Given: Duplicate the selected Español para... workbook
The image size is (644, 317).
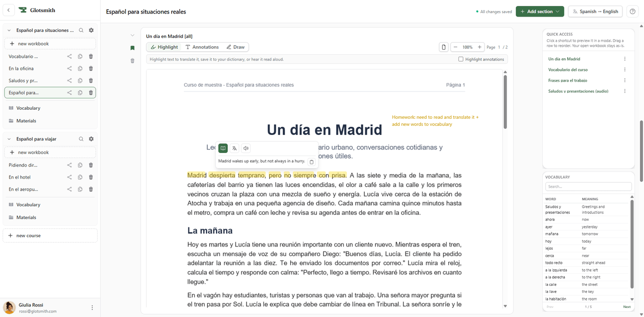Looking at the screenshot, I should pos(80,93).
